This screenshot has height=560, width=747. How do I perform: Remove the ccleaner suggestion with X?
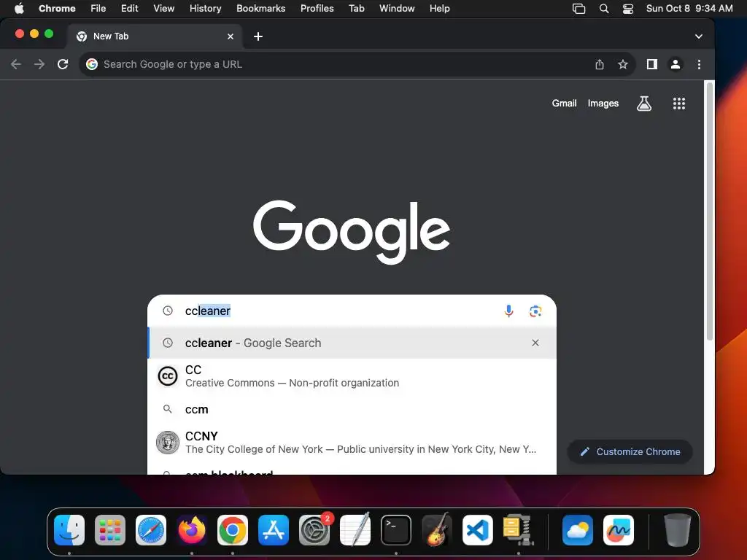535,343
